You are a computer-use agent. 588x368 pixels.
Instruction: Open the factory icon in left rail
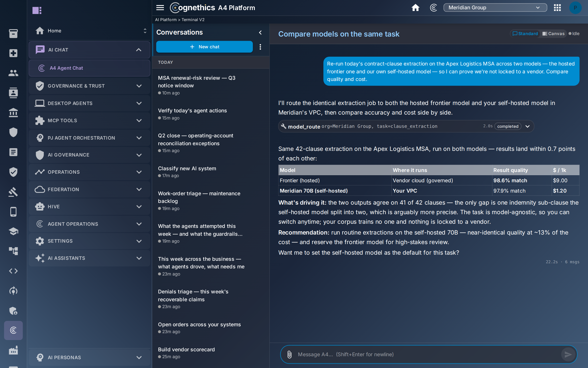click(13, 350)
